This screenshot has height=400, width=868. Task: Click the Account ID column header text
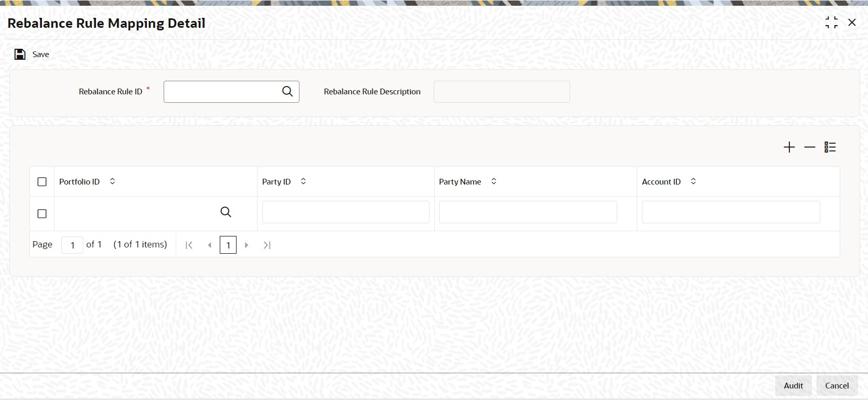tap(661, 181)
